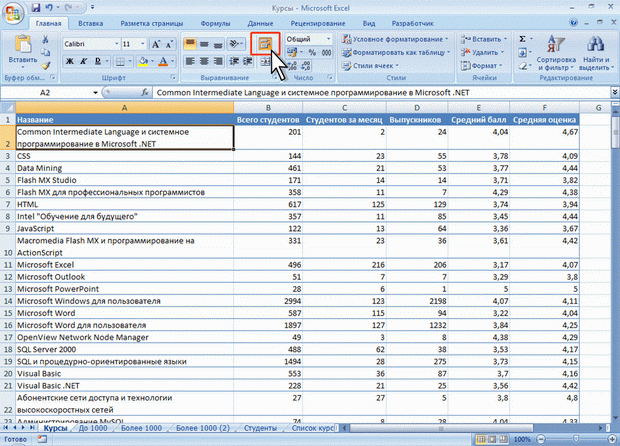The width and height of the screenshot is (620, 446).
Task: Copy selection with the Copy icon
Action: coord(45,52)
